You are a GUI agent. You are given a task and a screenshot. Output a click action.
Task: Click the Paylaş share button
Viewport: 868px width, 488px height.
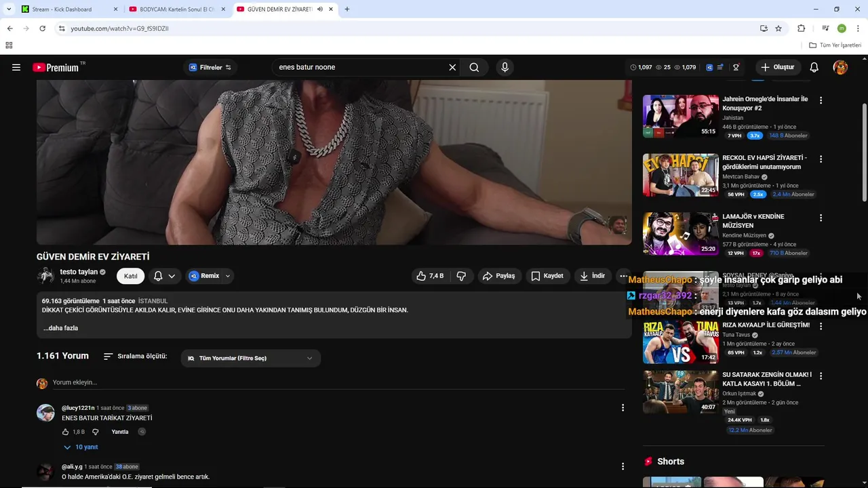(498, 276)
